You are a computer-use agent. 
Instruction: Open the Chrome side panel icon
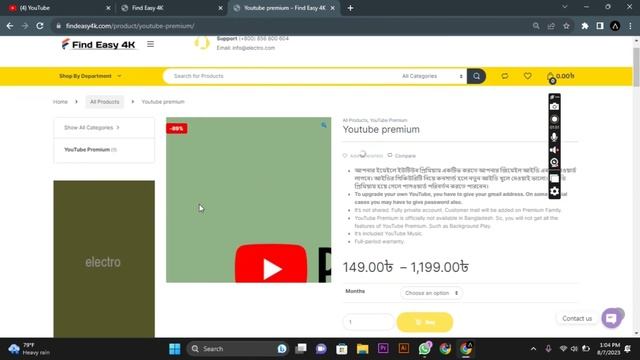[600, 26]
